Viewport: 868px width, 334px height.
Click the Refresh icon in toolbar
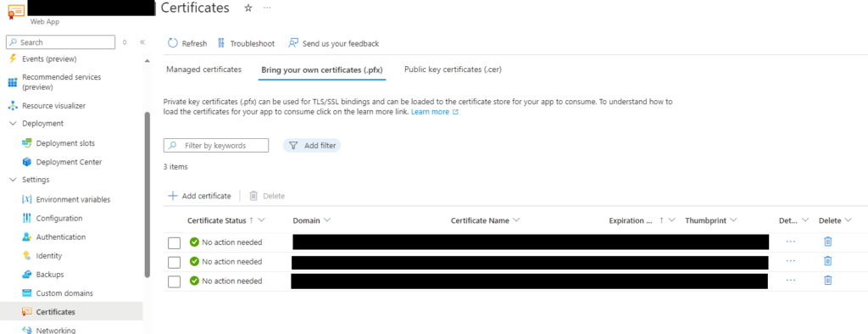click(x=173, y=43)
